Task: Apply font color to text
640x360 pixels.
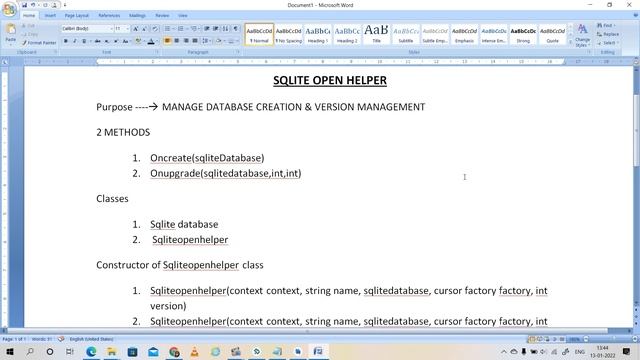Action: [x=151, y=41]
